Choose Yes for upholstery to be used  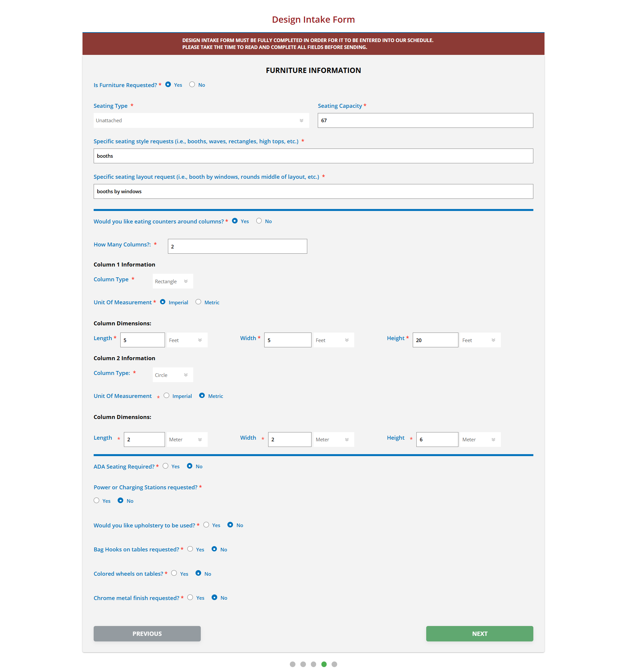pos(206,524)
